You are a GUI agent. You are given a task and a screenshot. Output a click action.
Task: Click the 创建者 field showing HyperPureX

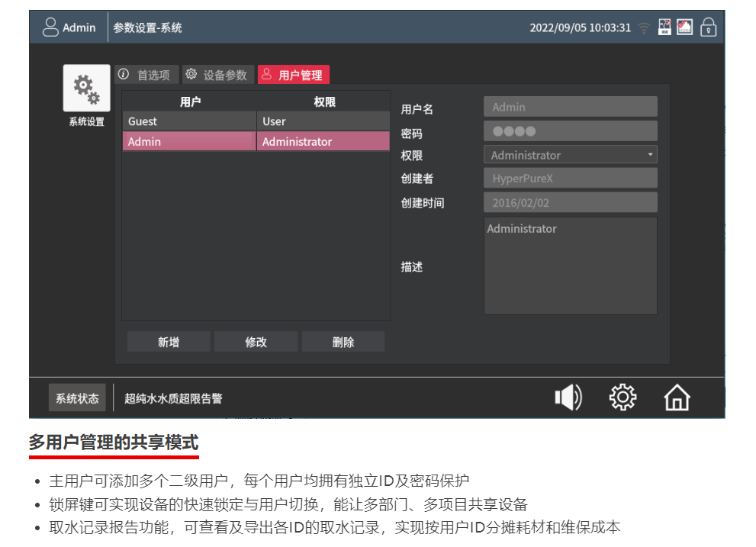pos(571,178)
